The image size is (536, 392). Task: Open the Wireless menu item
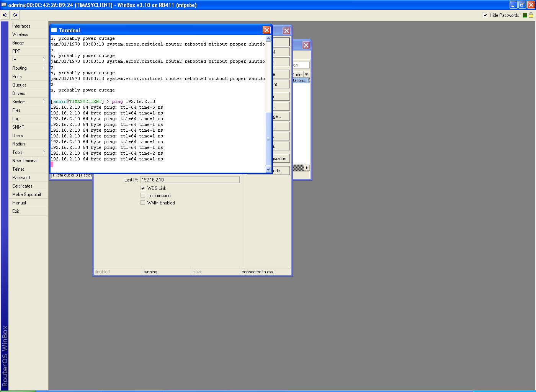tap(29, 34)
